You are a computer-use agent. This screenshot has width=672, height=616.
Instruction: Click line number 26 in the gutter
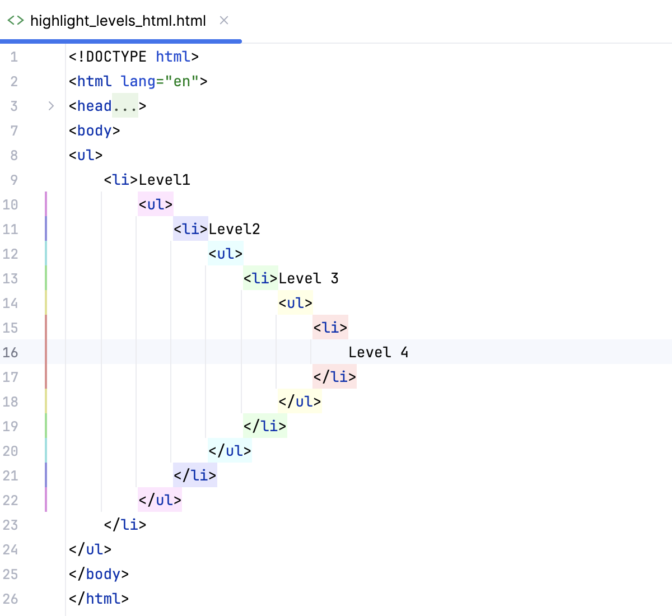click(x=10, y=599)
